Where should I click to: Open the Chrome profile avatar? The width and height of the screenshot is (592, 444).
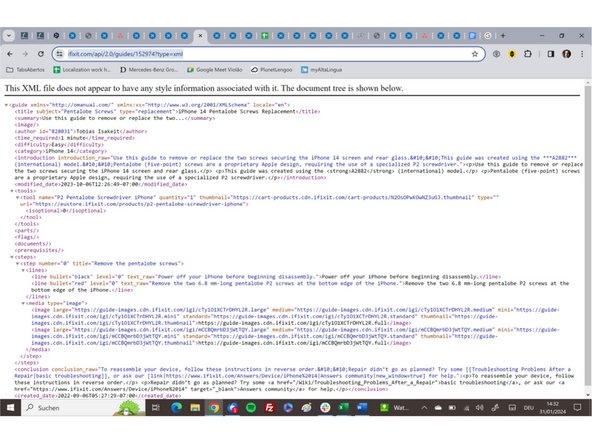click(566, 54)
